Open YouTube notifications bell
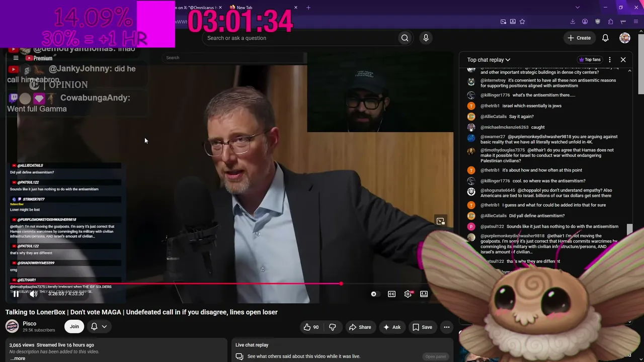 click(605, 38)
